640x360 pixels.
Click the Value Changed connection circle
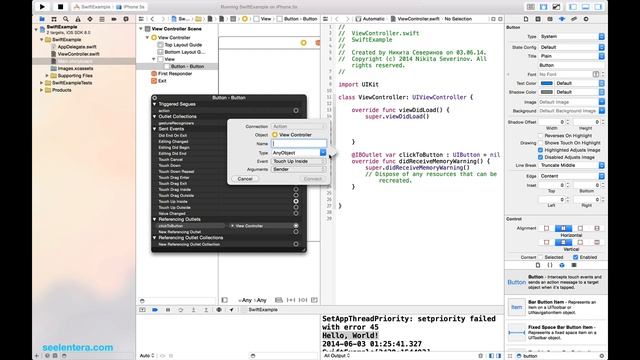click(296, 213)
